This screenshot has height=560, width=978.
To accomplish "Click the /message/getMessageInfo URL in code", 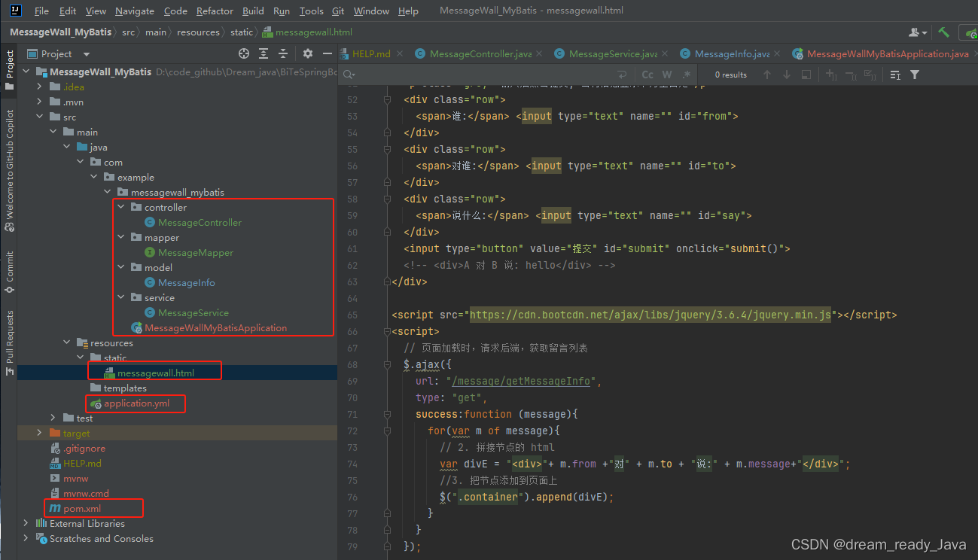I will point(521,381).
